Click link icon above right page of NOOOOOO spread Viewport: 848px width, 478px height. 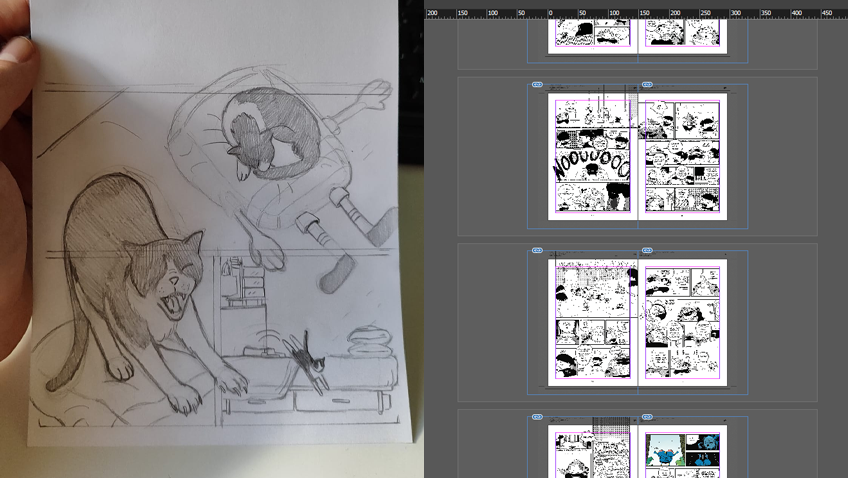tap(647, 84)
